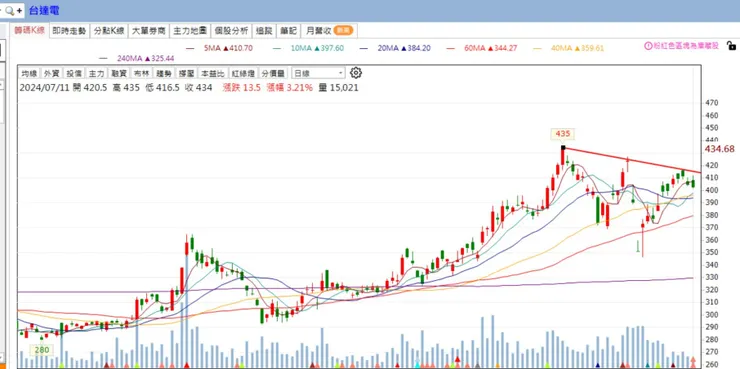Toggle 趨勢 trend line overlay
This screenshot has height=369, width=740.
[164, 73]
